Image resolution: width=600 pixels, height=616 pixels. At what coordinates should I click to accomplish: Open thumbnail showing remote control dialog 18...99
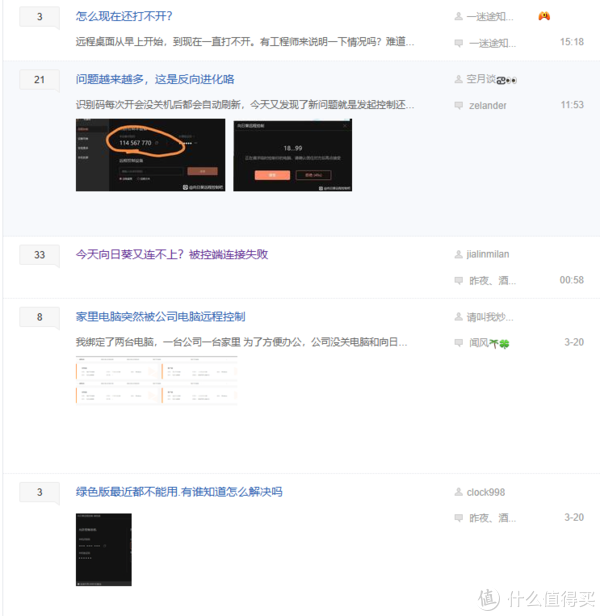[x=293, y=155]
